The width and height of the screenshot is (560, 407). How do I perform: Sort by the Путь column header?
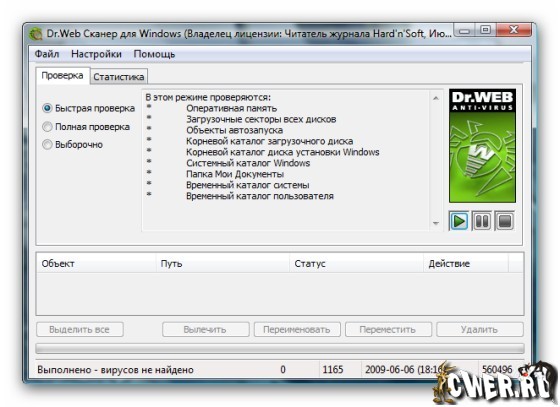point(222,263)
